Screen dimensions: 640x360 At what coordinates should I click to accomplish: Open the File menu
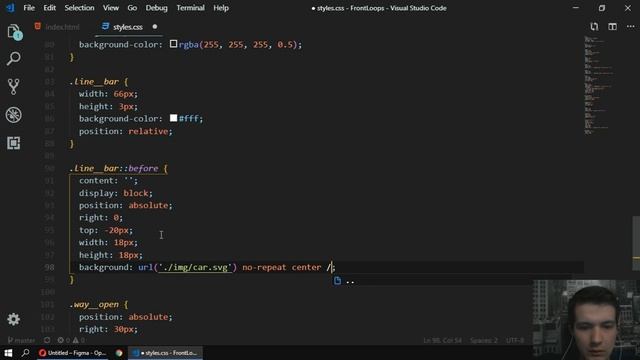pos(29,8)
